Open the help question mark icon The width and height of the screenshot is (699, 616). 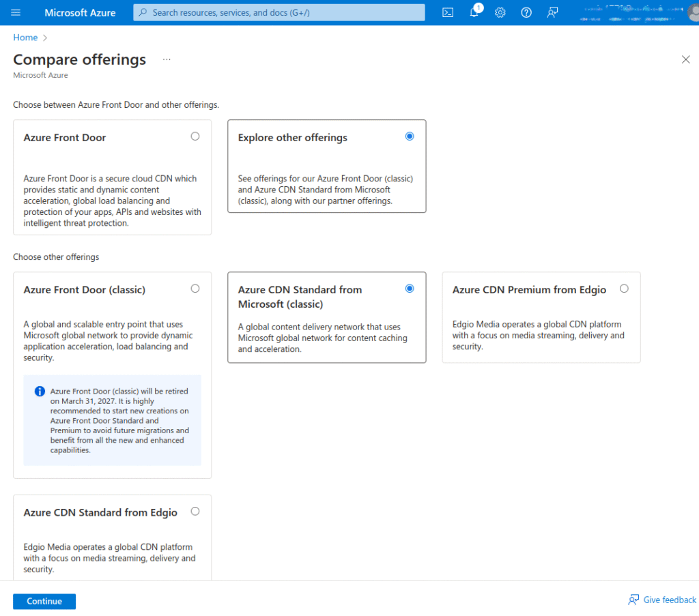click(526, 12)
